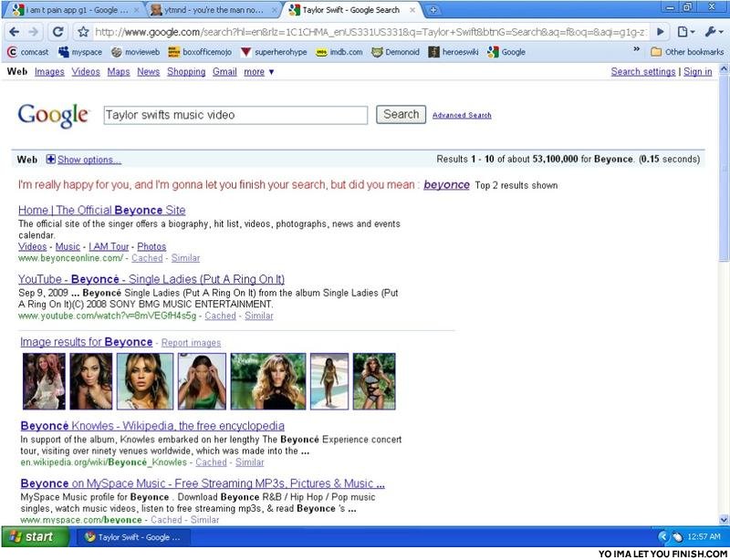The width and height of the screenshot is (730, 560).
Task: Click the Sign in link
Action: 697,72
